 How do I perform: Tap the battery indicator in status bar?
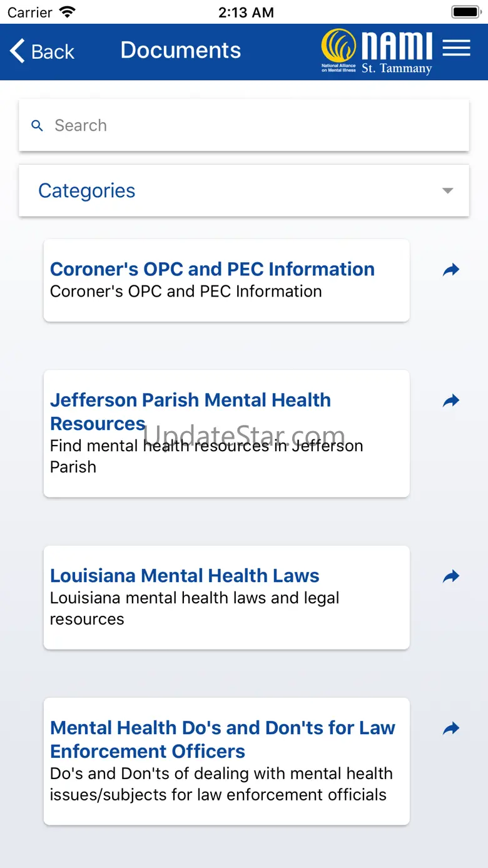pyautogui.click(x=465, y=12)
